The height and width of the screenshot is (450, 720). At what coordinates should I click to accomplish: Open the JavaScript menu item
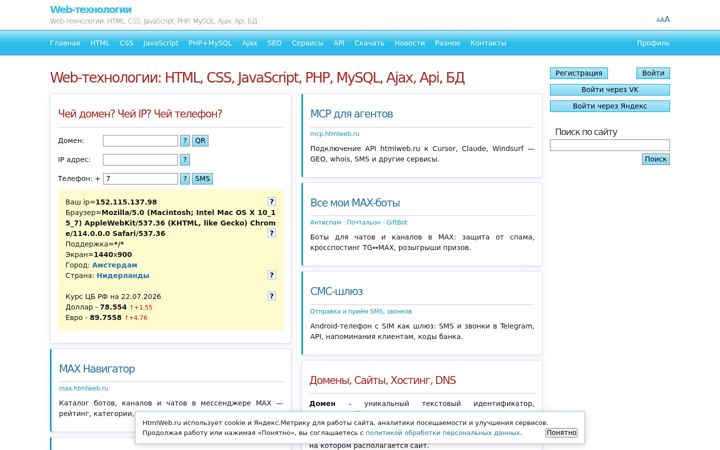click(x=161, y=43)
